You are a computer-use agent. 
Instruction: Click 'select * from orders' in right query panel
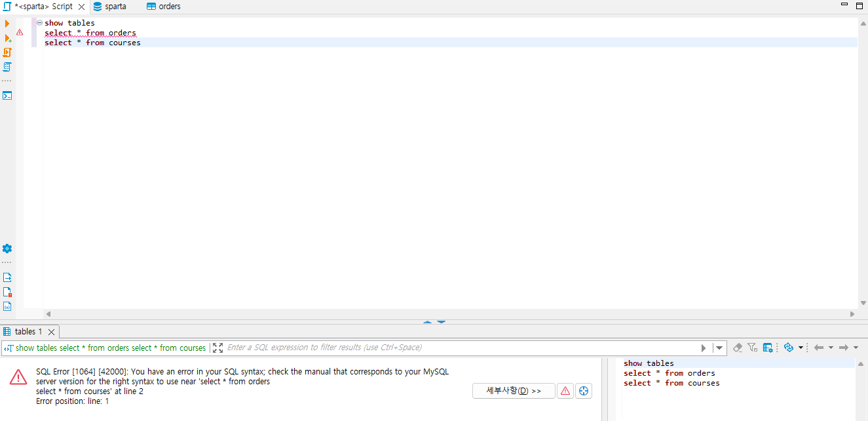point(670,373)
